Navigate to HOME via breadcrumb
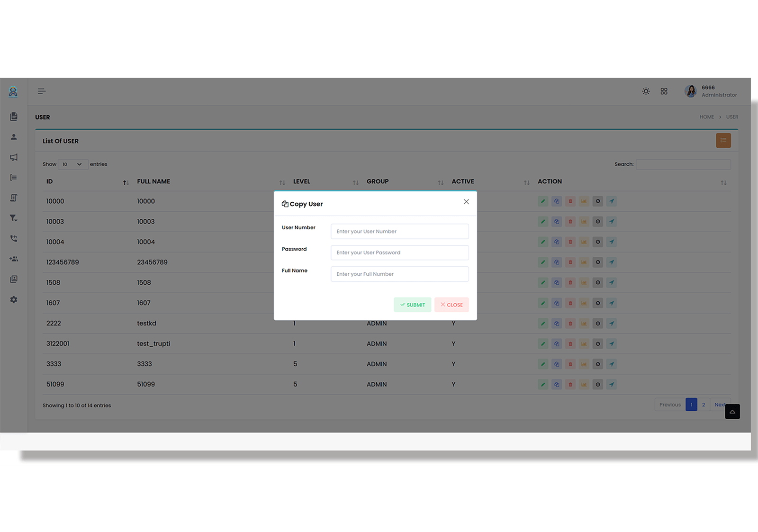The height and width of the screenshot is (532, 758). 707,117
